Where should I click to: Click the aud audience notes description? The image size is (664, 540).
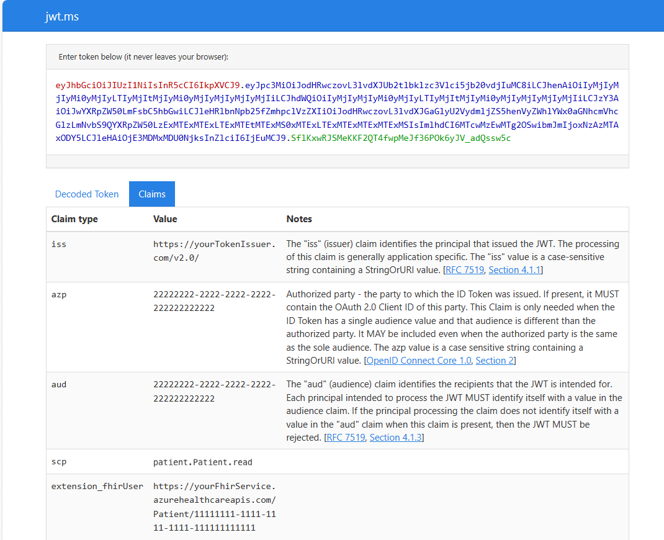pyautogui.click(x=454, y=411)
